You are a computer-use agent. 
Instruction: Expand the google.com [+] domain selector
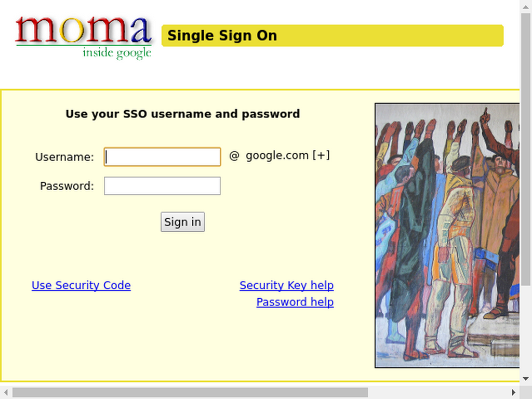pos(287,155)
